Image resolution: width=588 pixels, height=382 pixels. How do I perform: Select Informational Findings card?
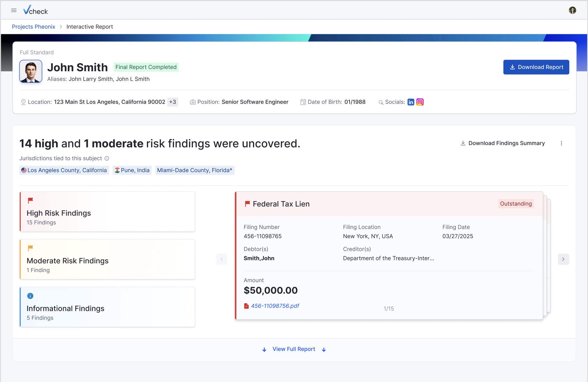[107, 307]
